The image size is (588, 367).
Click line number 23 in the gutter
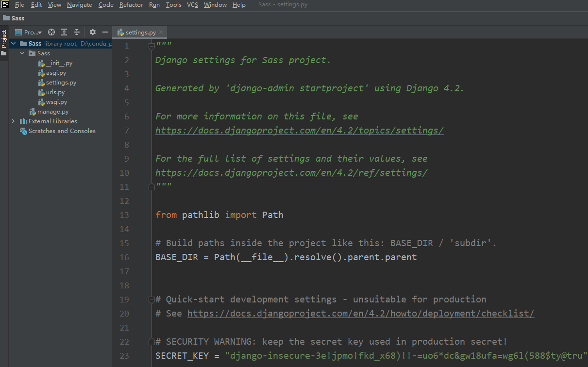(x=124, y=356)
